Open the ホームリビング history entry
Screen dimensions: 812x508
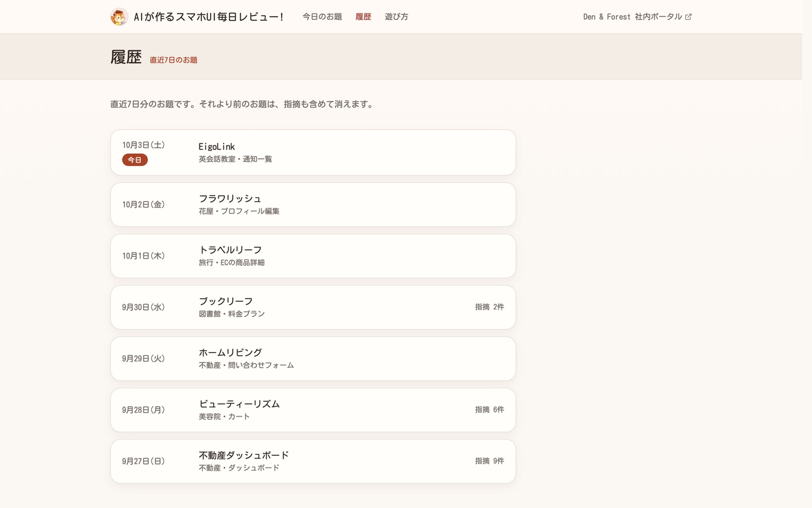(x=313, y=359)
